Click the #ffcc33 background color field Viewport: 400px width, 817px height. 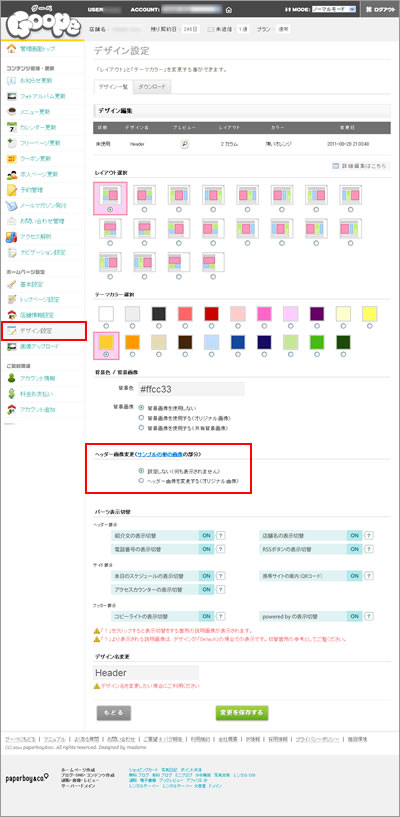click(x=191, y=389)
